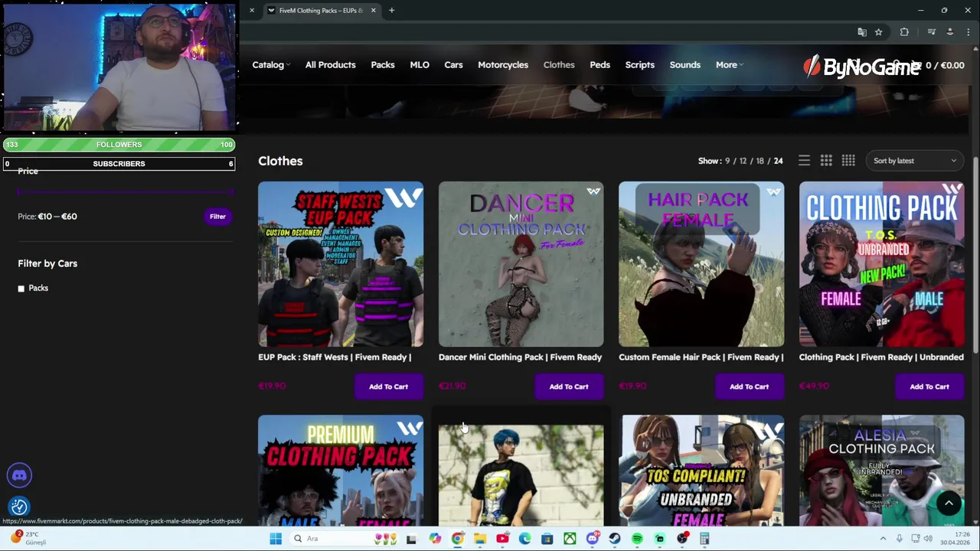Close the FiveM Clothing Packs tab
This screenshot has height=551, width=980.
[373, 10]
